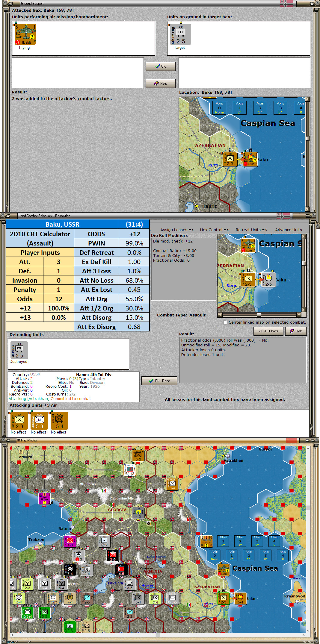The width and height of the screenshot is (320, 644).
Task: Click the burning 5-4 counter at Baku in Map Window
Action: click(x=240, y=598)
